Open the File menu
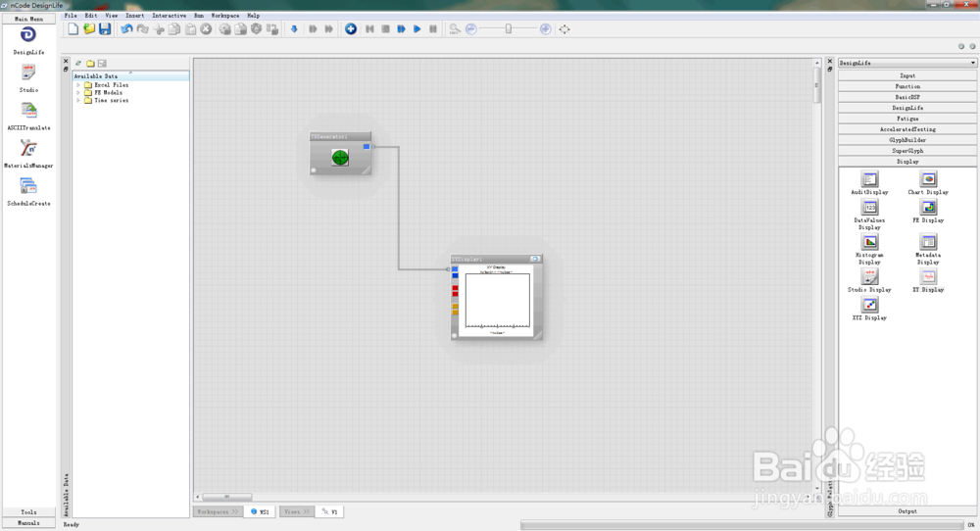Image resolution: width=980 pixels, height=531 pixels. tap(71, 15)
